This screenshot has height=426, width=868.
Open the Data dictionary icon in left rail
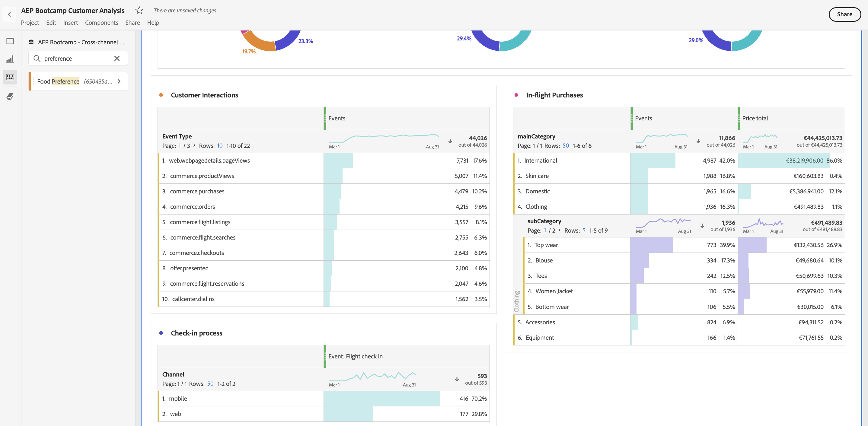pyautogui.click(x=10, y=97)
